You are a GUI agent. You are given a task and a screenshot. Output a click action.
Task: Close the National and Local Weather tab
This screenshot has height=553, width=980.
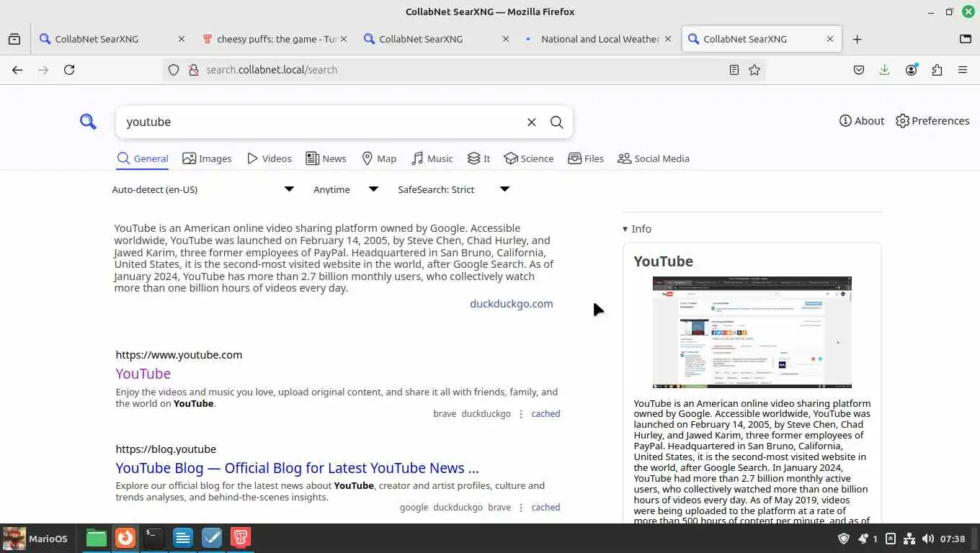click(668, 39)
